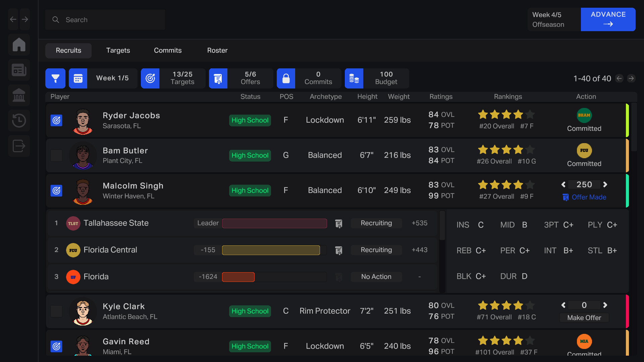Click the offer icon beside Tallahassee State
This screenshot has width=644, height=362.
(339, 223)
